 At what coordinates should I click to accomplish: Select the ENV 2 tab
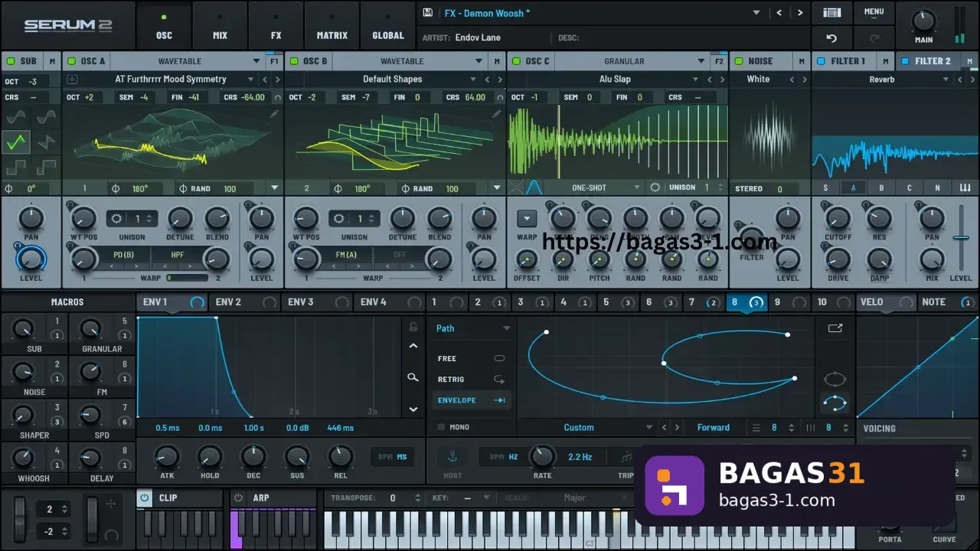point(245,302)
